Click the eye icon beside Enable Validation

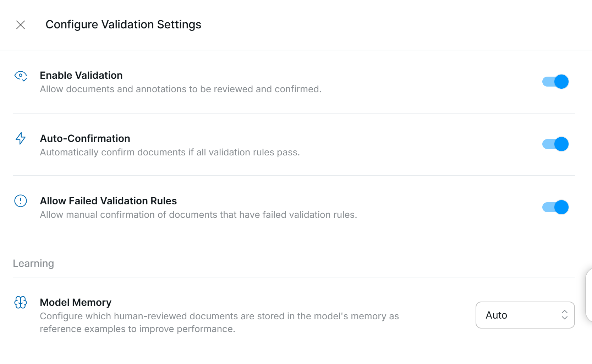point(21,76)
